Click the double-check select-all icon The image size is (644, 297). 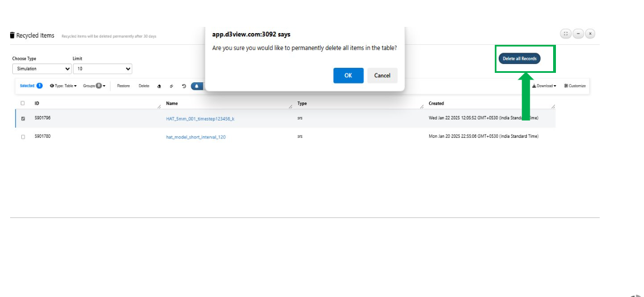171,86
